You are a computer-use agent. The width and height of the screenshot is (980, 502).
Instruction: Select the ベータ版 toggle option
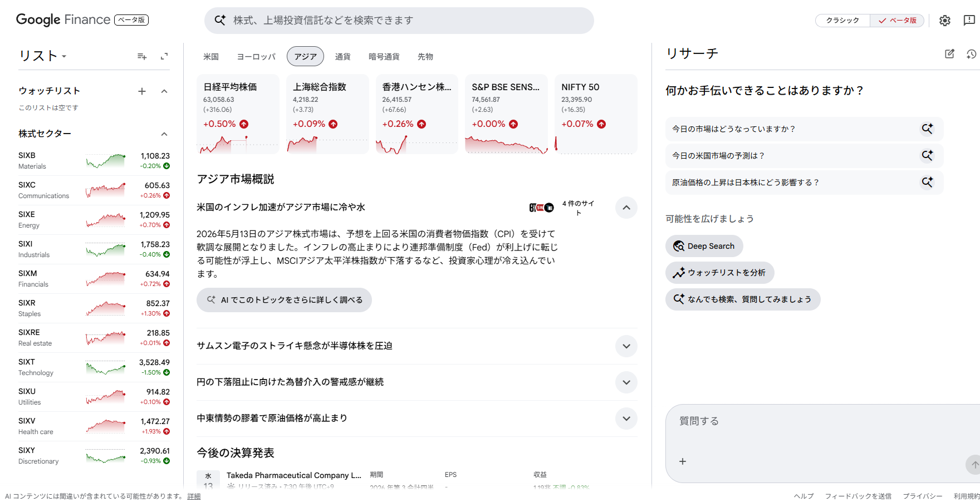tap(897, 21)
